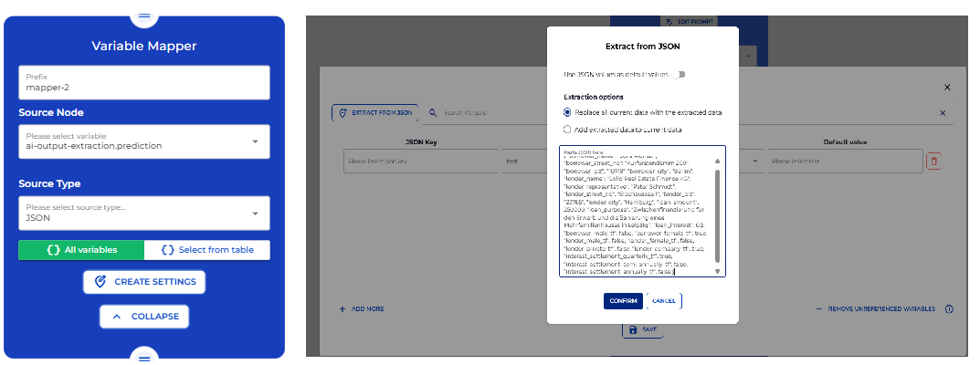Click the Save button with disk icon

coord(642,329)
